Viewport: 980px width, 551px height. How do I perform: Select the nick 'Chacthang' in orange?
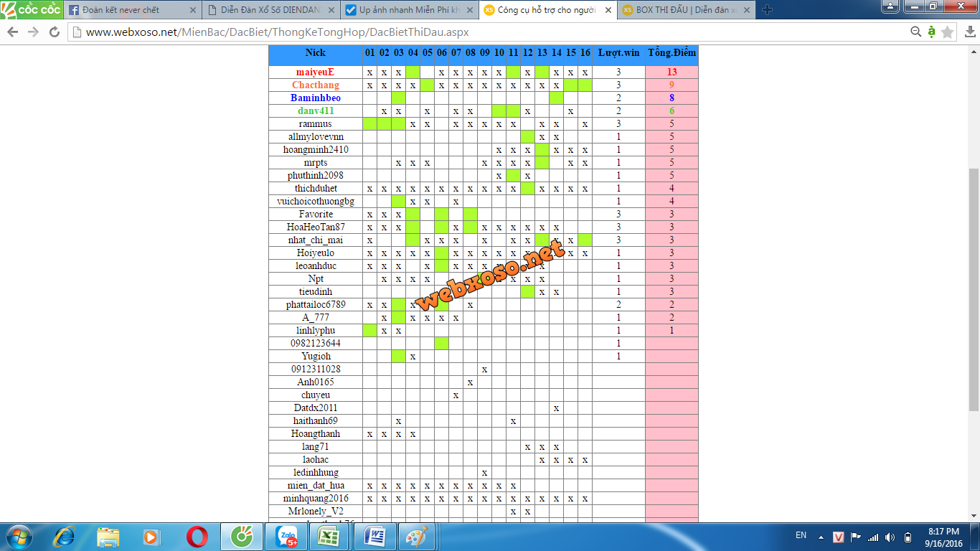(x=316, y=85)
